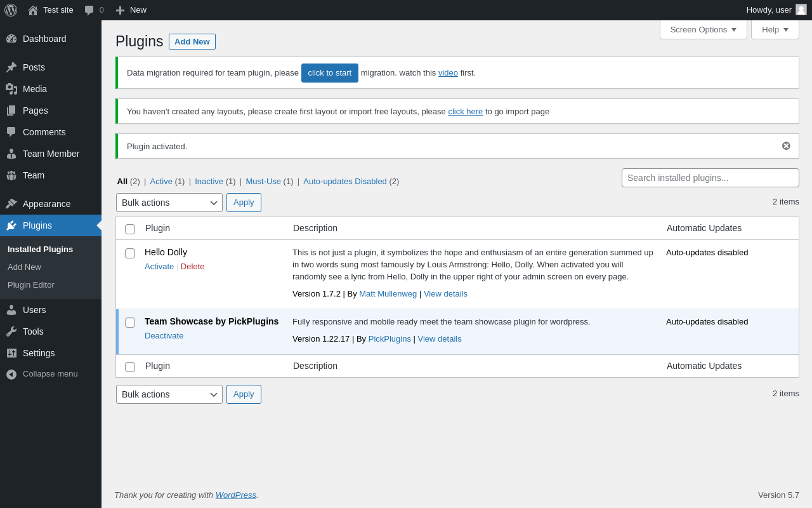Click the Tools wrench icon
The width and height of the screenshot is (812, 508).
click(11, 331)
